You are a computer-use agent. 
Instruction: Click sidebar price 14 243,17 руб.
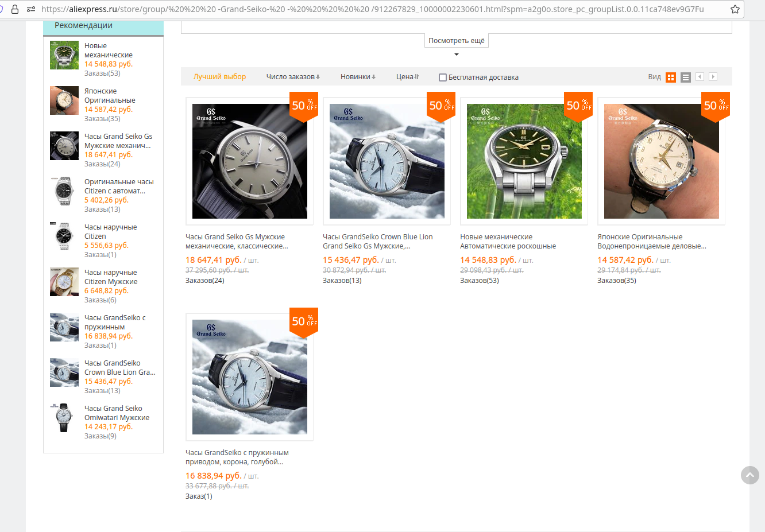109,427
